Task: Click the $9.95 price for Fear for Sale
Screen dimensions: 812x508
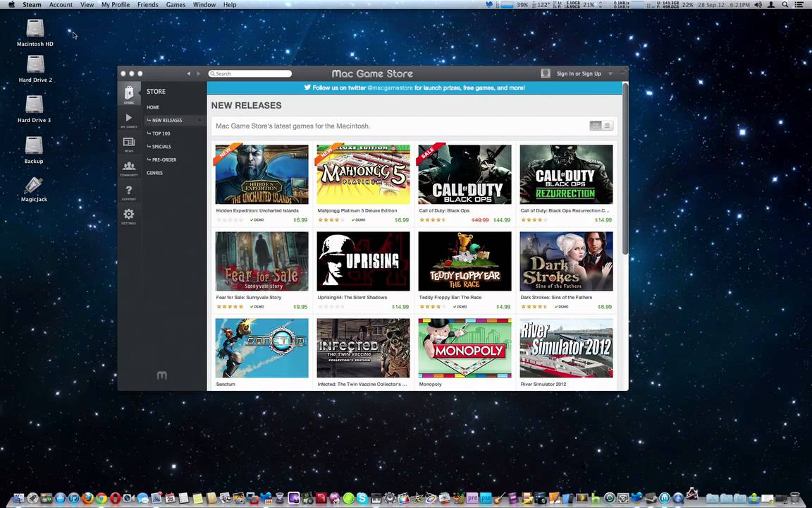Action: pyautogui.click(x=300, y=307)
